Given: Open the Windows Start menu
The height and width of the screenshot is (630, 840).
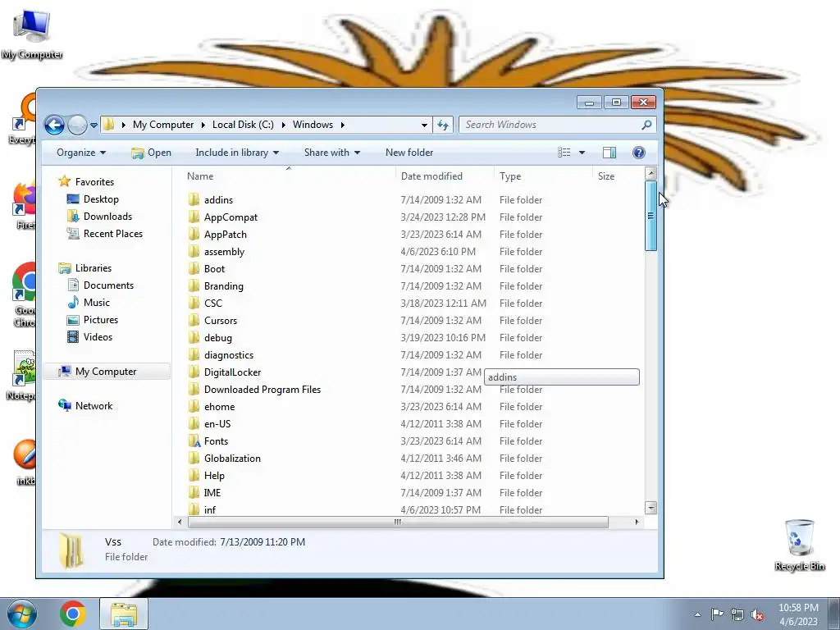Looking at the screenshot, I should 22,614.
